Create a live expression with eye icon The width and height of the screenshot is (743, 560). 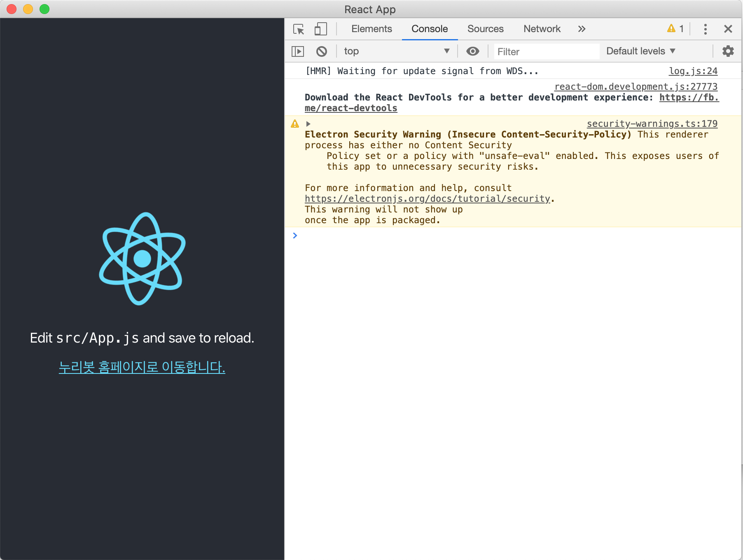472,51
